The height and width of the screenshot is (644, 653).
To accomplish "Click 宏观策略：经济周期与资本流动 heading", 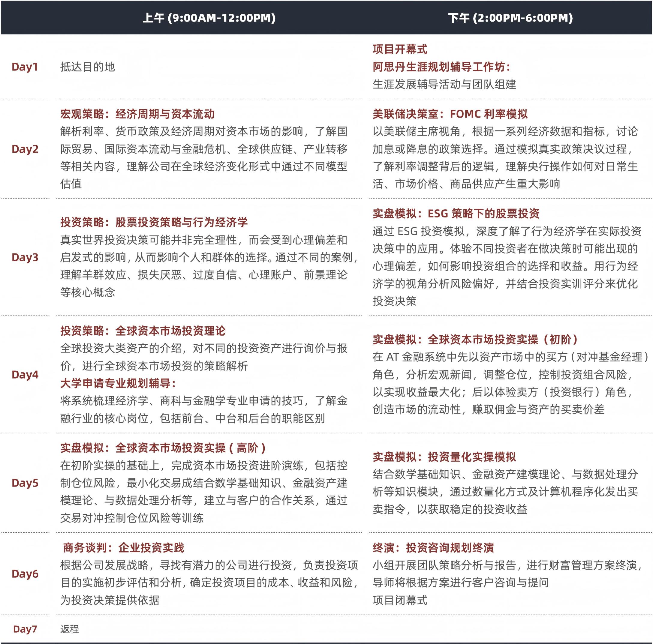I will coord(137,114).
